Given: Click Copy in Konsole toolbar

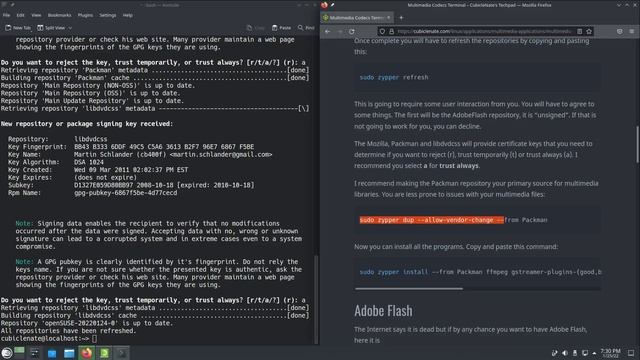Looking at the screenshot, I should pyautogui.click(x=256, y=28).
